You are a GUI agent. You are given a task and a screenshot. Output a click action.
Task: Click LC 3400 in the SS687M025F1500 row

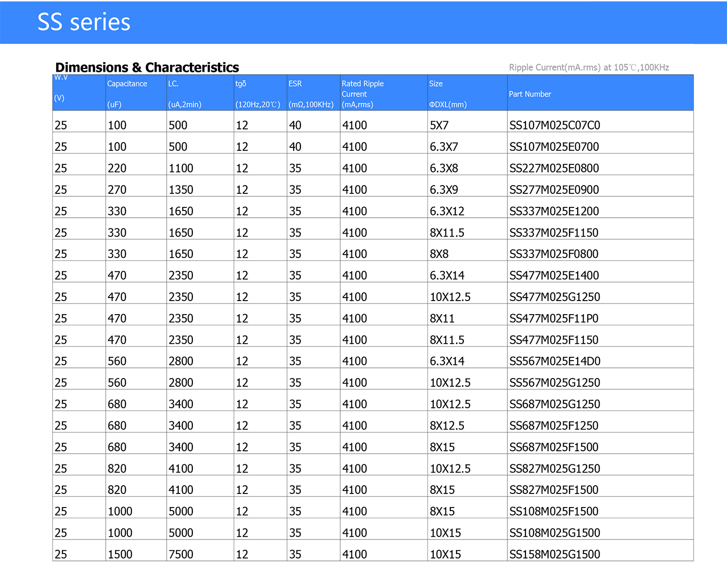(x=181, y=447)
